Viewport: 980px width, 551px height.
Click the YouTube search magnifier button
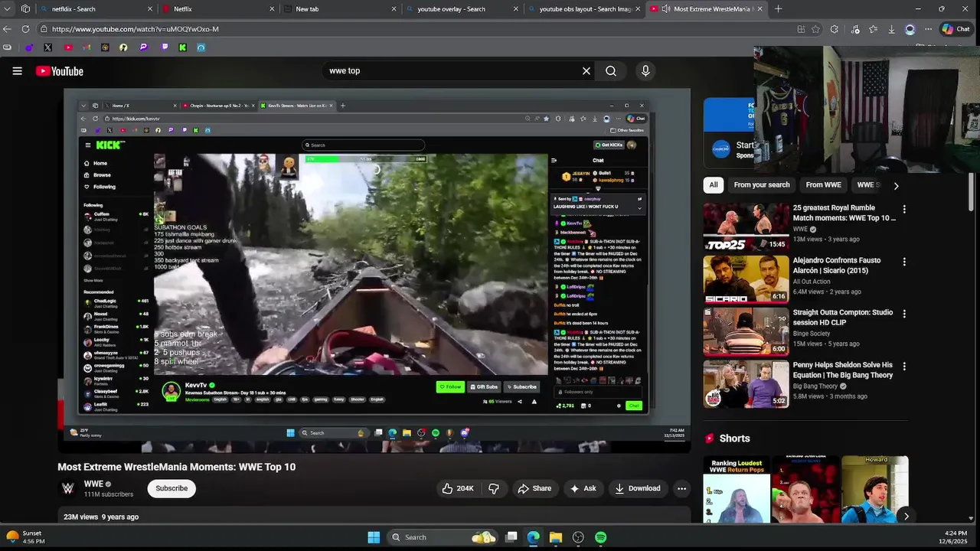click(611, 71)
